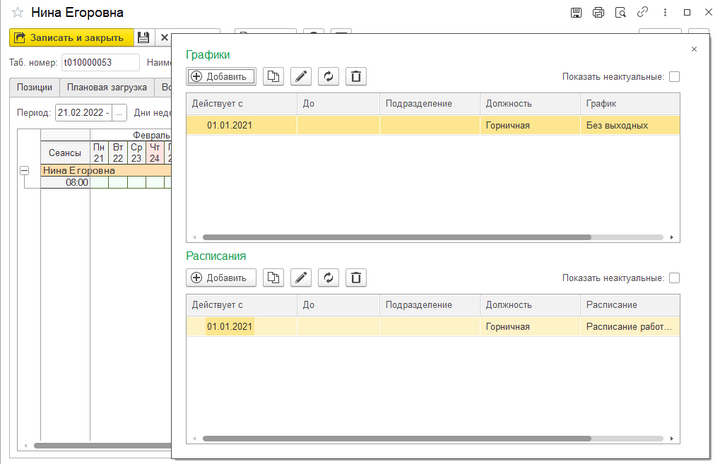
Task: Refresh the Графики list
Action: tap(329, 76)
